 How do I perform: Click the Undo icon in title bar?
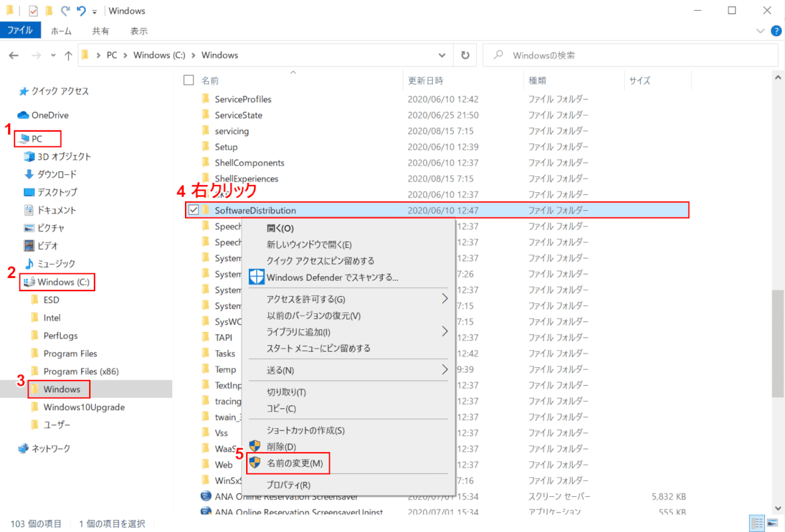click(x=81, y=11)
